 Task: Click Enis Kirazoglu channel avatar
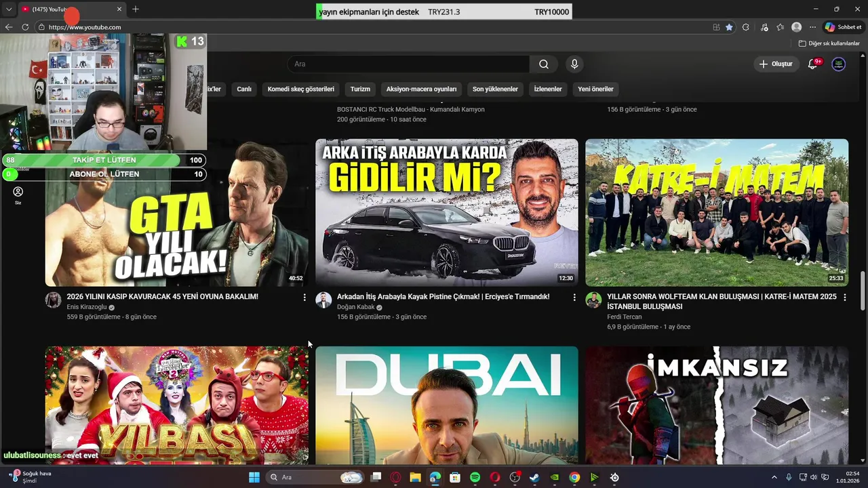coord(54,300)
